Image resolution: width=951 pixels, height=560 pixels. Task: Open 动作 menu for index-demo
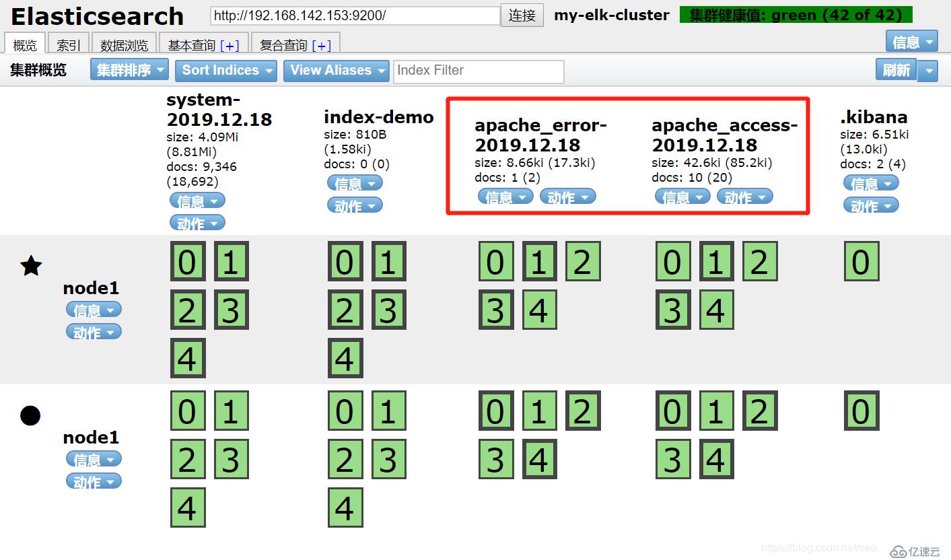coord(355,205)
